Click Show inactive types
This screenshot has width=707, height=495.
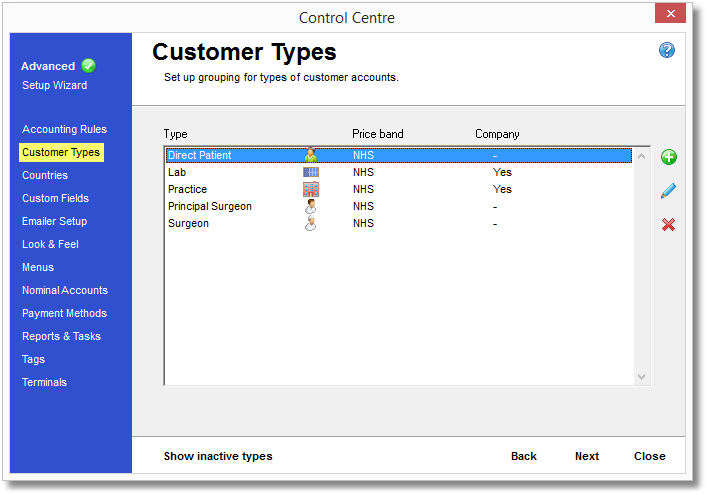click(218, 456)
